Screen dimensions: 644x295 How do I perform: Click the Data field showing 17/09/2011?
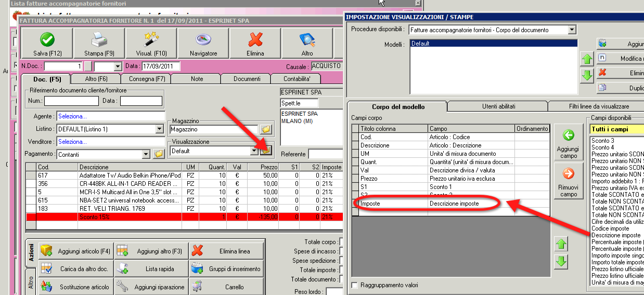click(x=160, y=66)
